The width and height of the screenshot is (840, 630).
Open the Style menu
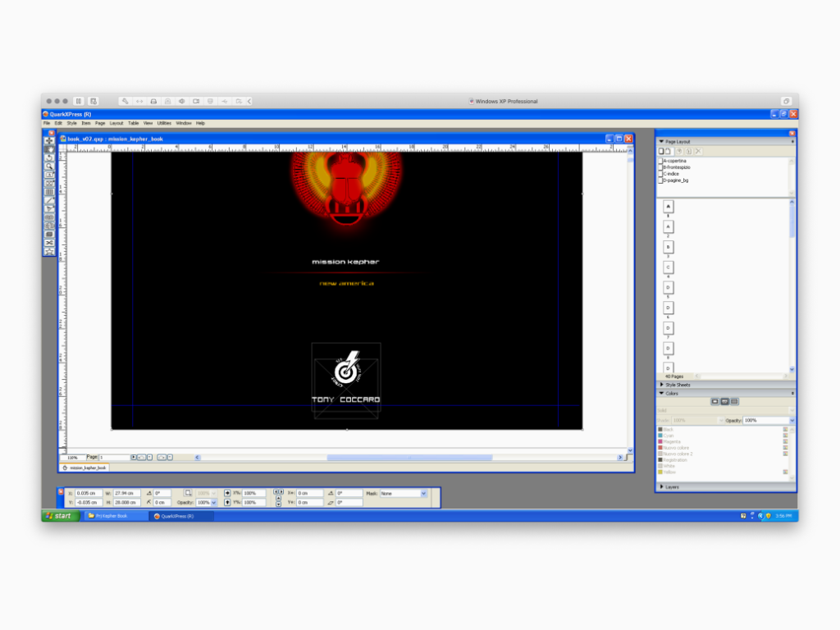click(72, 123)
